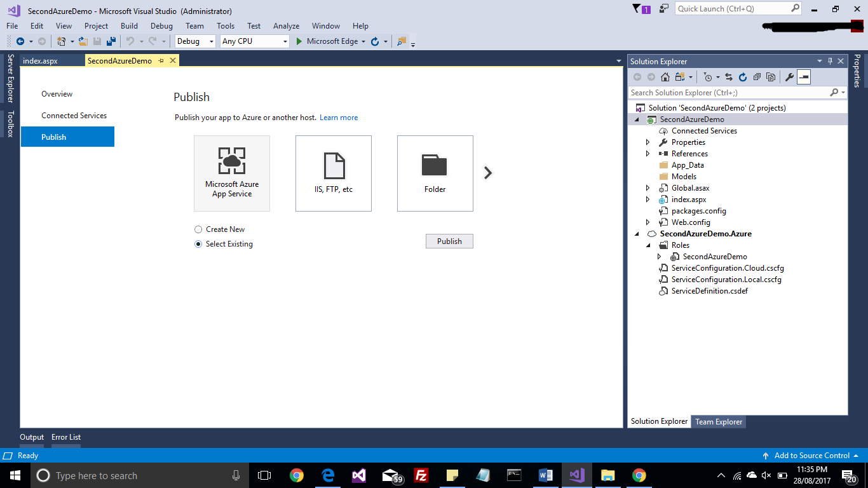Image resolution: width=868 pixels, height=488 pixels.
Task: Click the Undo toolbar icon
Action: [130, 41]
